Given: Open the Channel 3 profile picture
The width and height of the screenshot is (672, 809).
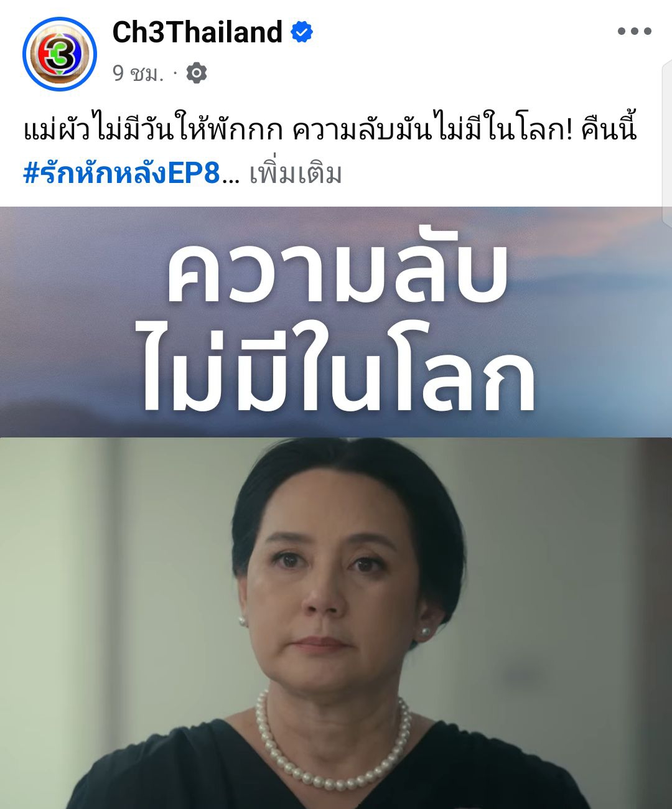Looking at the screenshot, I should 60,54.
